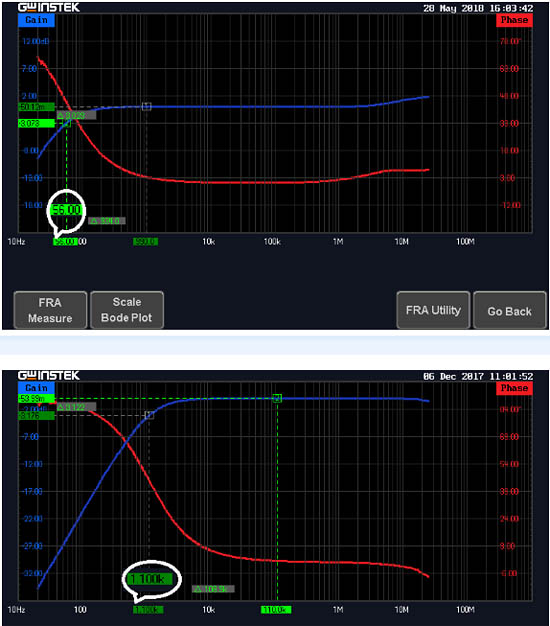Click green cursor 2 marker on bottom gain curve
This screenshot has height=626, width=550.
tap(277, 398)
